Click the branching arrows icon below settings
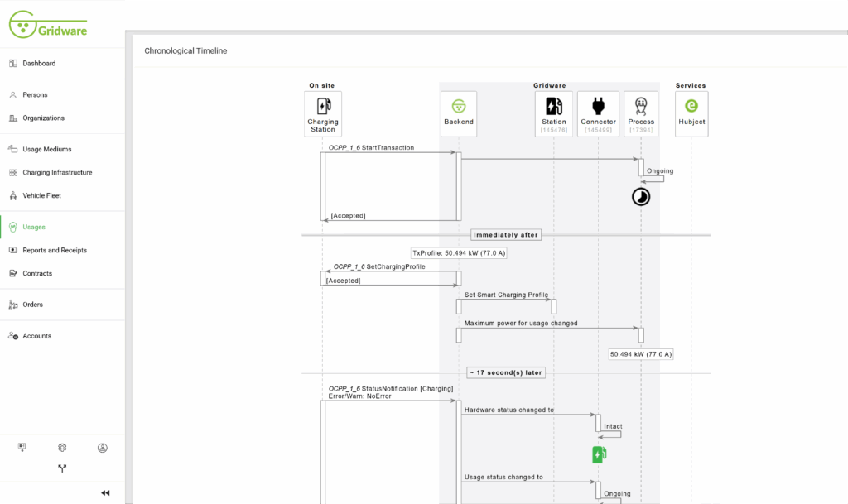848x504 pixels. (x=62, y=468)
